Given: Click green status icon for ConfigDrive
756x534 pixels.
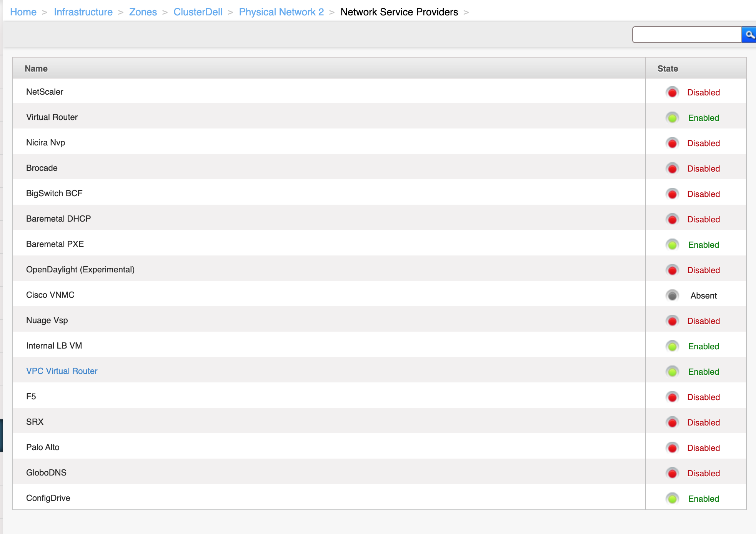Looking at the screenshot, I should [x=672, y=499].
